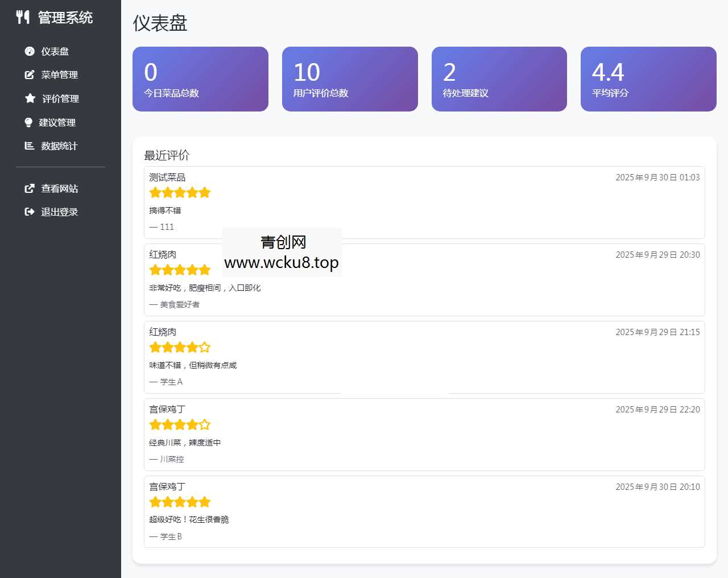
Task: Open the 菜单管理 menu item
Action: 59,75
